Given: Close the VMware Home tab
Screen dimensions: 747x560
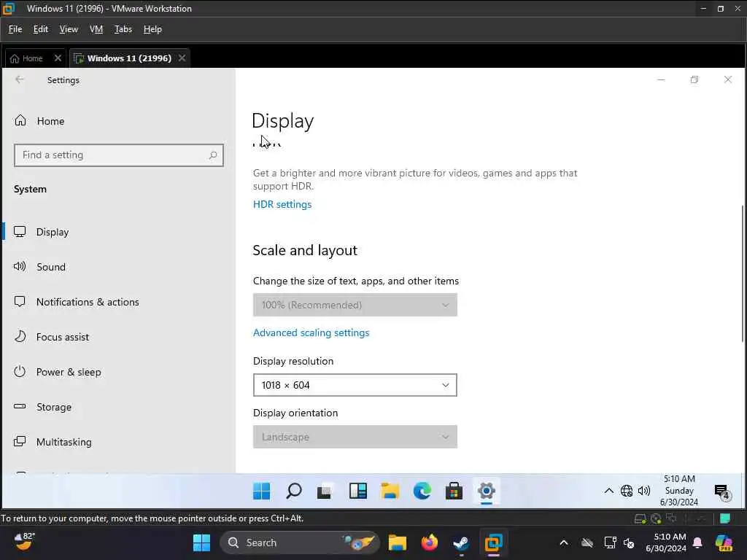Looking at the screenshot, I should [58, 58].
